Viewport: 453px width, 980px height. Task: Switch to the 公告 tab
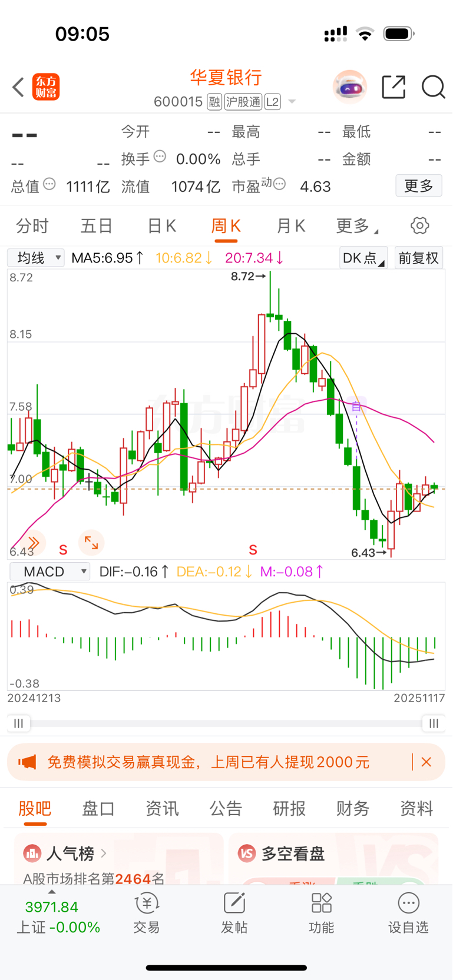click(x=226, y=808)
